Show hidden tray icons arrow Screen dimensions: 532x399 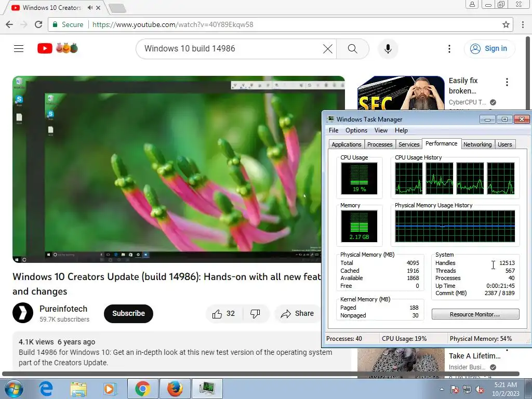[x=442, y=389]
